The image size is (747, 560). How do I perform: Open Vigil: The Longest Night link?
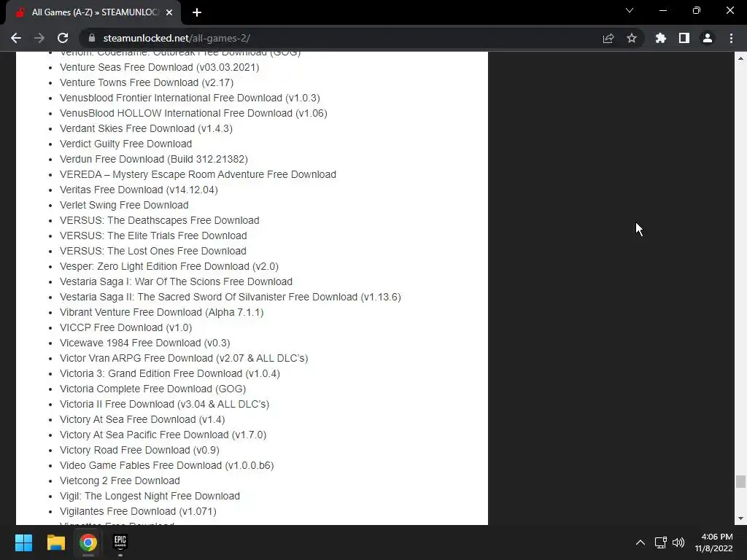pos(150,496)
